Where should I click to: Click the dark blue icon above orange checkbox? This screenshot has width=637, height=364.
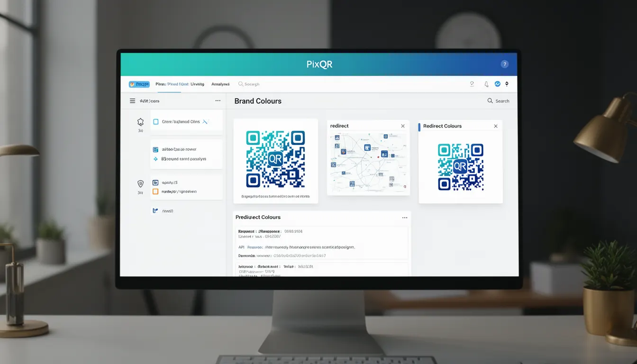click(x=155, y=182)
